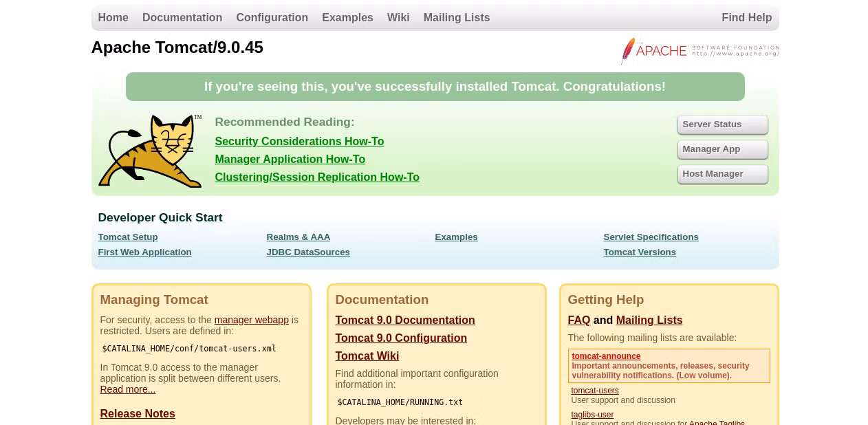This screenshot has height=425, width=868.
Task: Click the Manager App button
Action: tap(722, 149)
